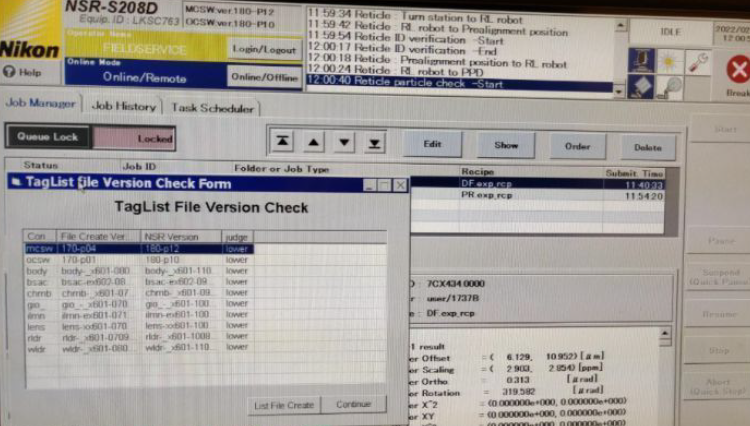Move selected job to top of queue
The width and height of the screenshot is (750, 426).
283,142
